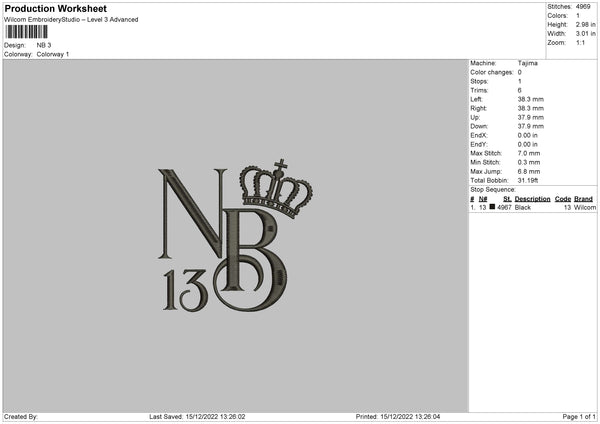Click the Min Stitch value 0.3 mm

[529, 162]
